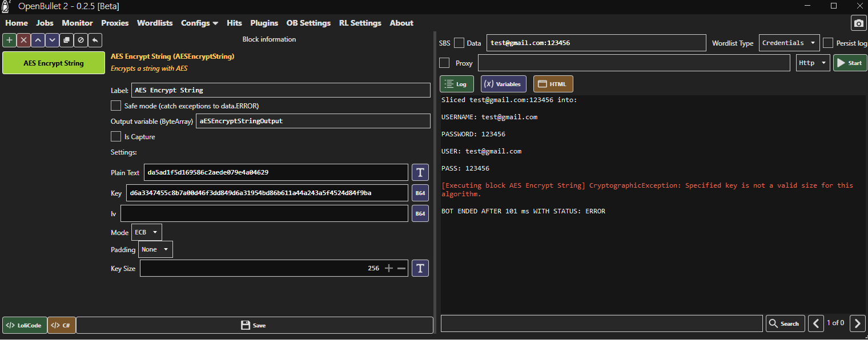This screenshot has width=868, height=340.
Task: Enable the Proxy checkbox
Action: 444,63
